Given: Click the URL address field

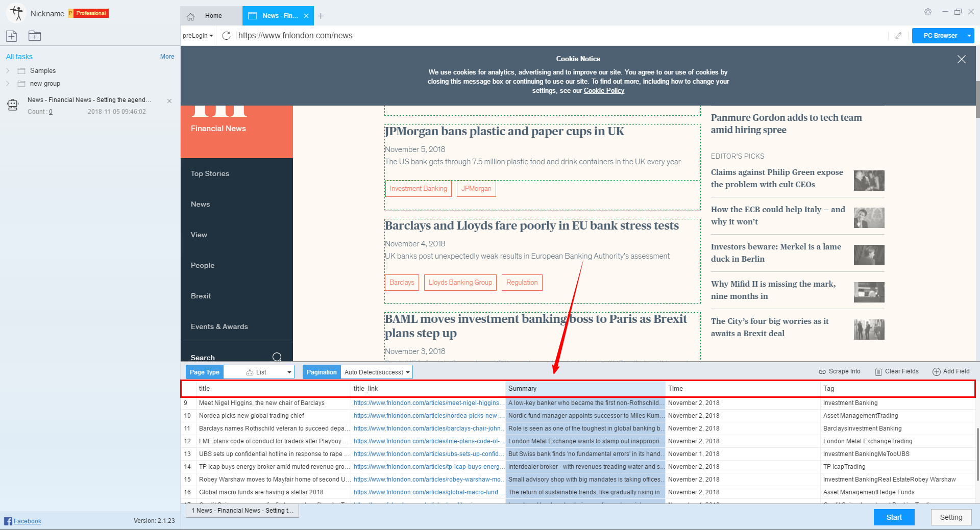Looking at the screenshot, I should [561, 36].
